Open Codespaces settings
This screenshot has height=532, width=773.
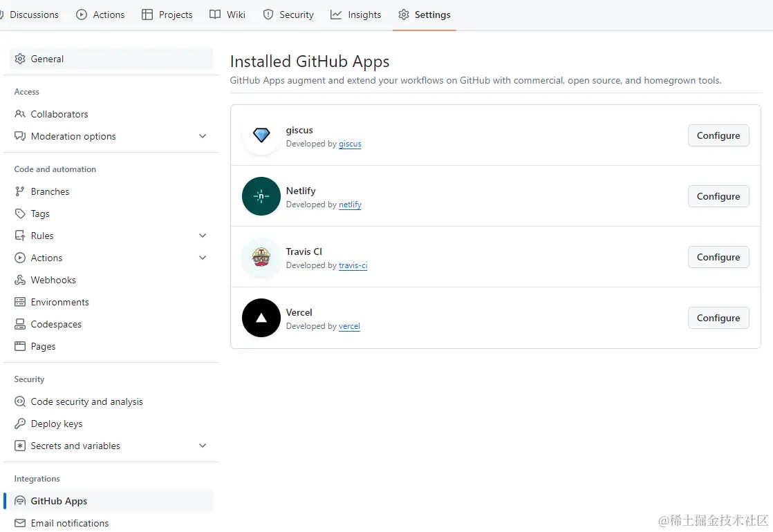click(x=111, y=324)
